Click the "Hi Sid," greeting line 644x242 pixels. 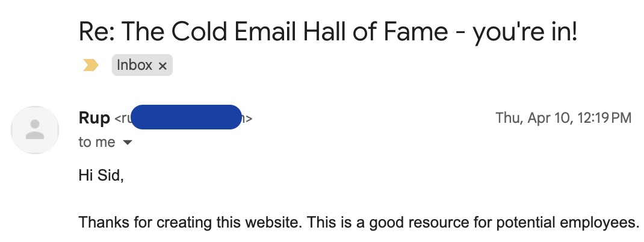tap(101, 176)
